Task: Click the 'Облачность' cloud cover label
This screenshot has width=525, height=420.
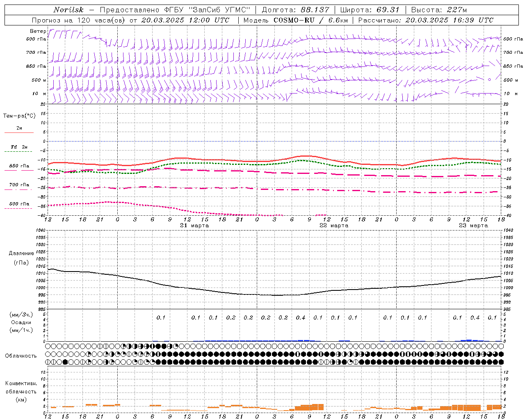Action: pos(21,356)
